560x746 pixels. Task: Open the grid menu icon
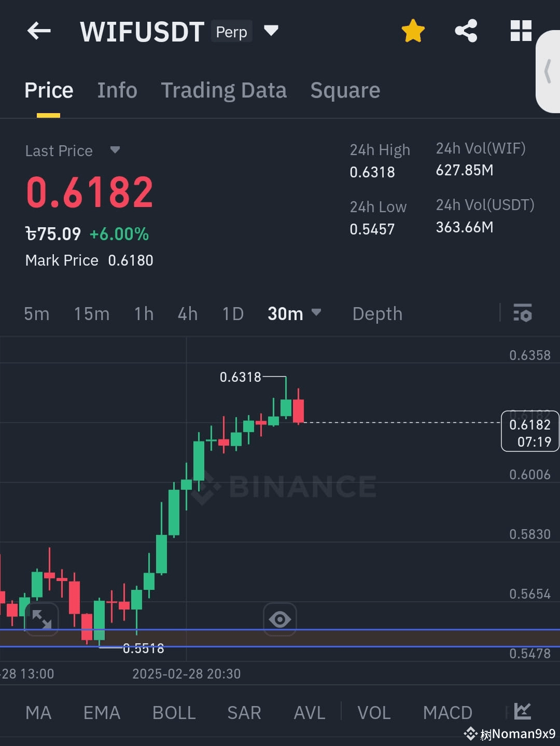[x=521, y=31]
